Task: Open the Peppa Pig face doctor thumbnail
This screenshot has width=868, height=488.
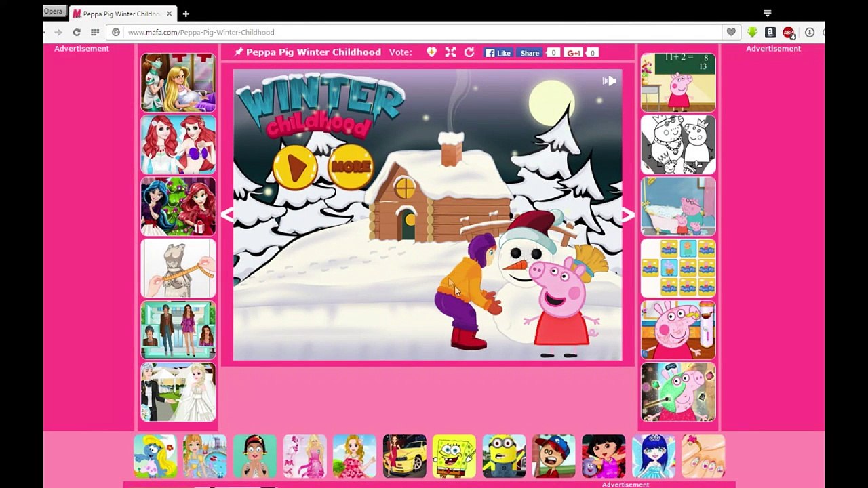Action: pos(678,330)
